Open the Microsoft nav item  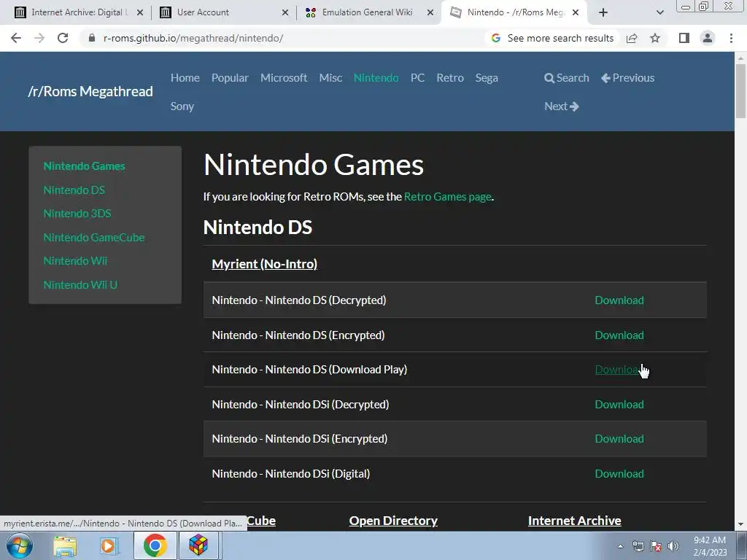pyautogui.click(x=284, y=77)
